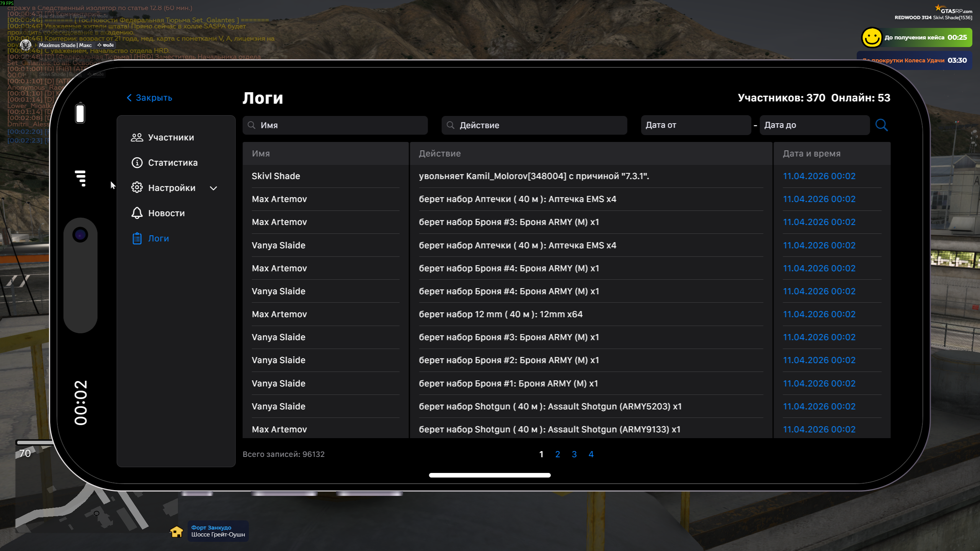
Task: Click the blue search magnifier icon
Action: 881,125
